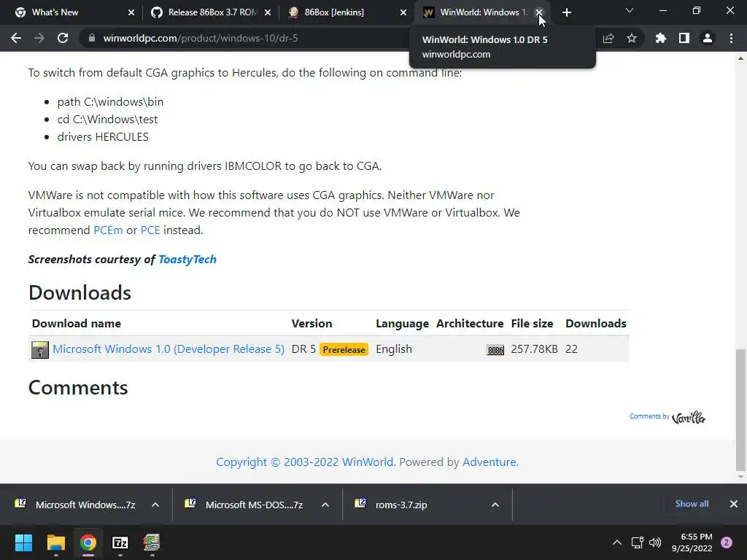Viewport: 747px width, 560px height.
Task: Open a new tab with plus
Action: coord(566,12)
